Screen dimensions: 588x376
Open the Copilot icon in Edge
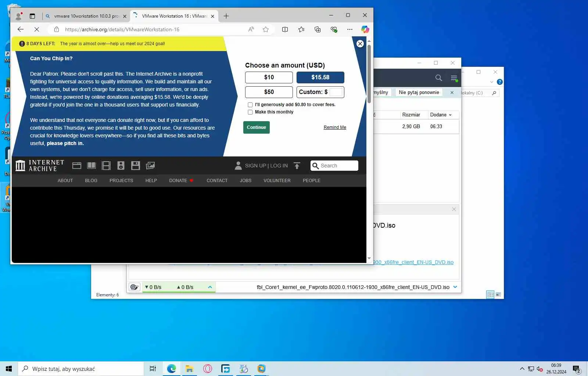click(x=365, y=29)
